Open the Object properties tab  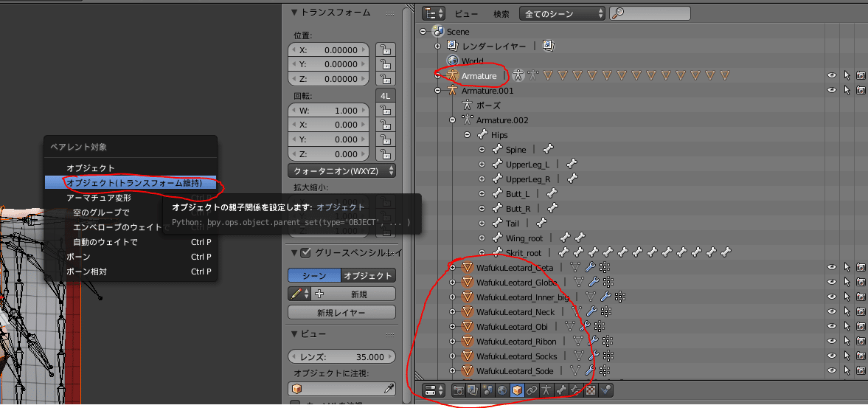[x=516, y=390]
